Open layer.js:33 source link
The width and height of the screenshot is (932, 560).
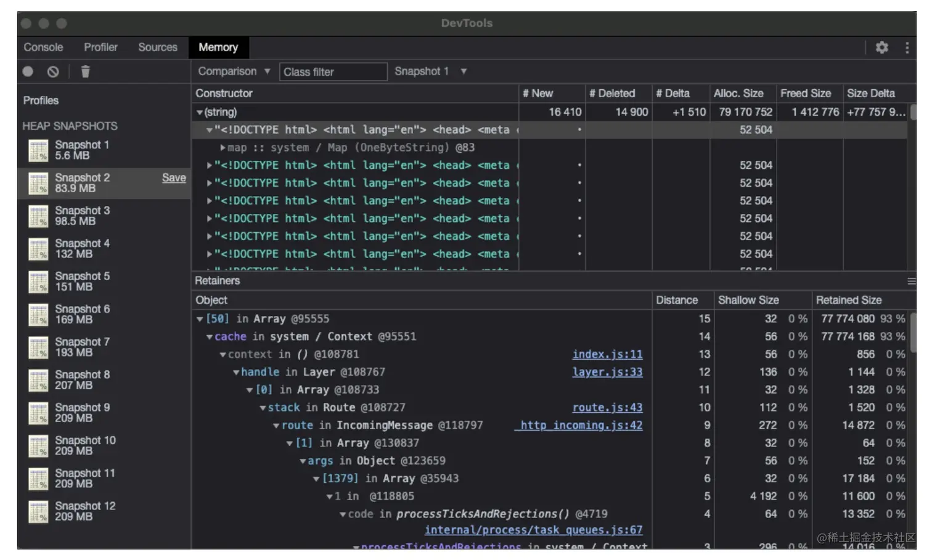[607, 372]
